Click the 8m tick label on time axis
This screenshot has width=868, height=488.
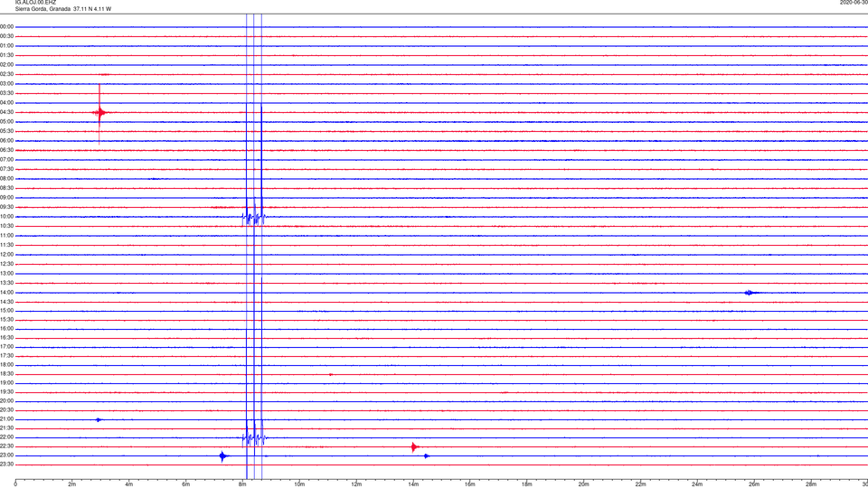click(x=242, y=484)
